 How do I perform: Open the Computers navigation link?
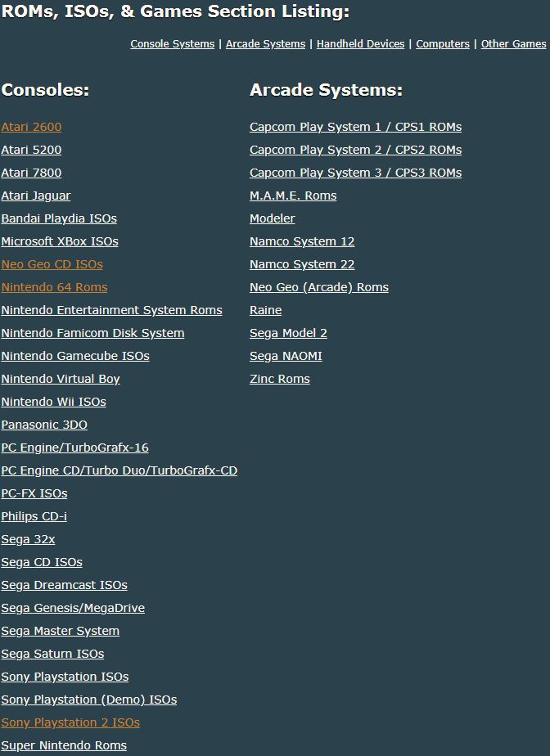pos(443,44)
